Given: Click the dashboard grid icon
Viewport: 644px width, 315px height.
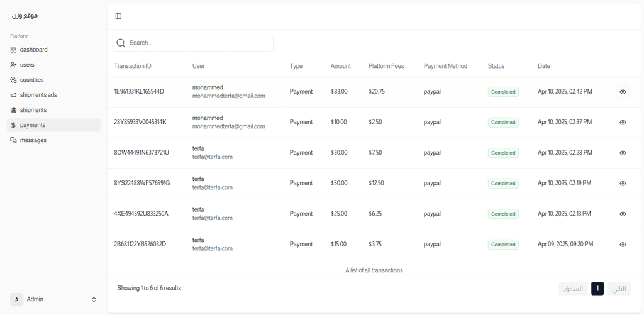Looking at the screenshot, I should tap(14, 50).
